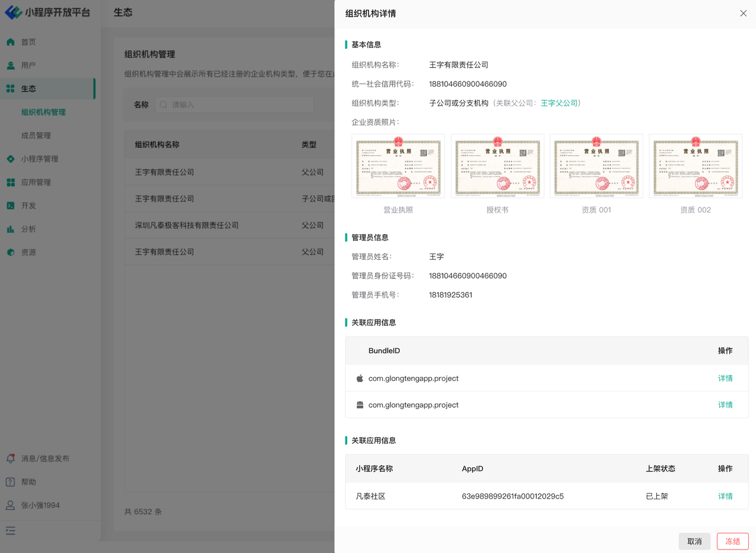Open the 营业执照 license thumbnail
756x553 pixels.
coord(398,166)
